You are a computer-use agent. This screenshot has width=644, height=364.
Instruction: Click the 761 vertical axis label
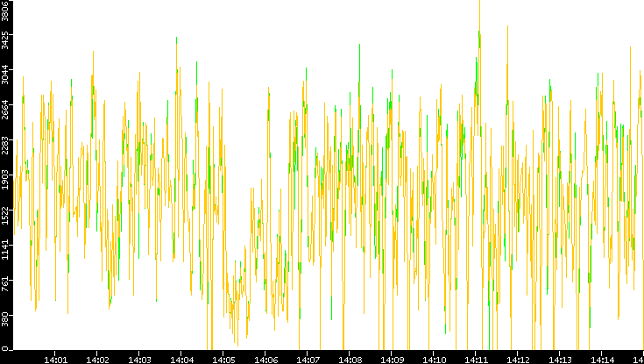point(5,285)
